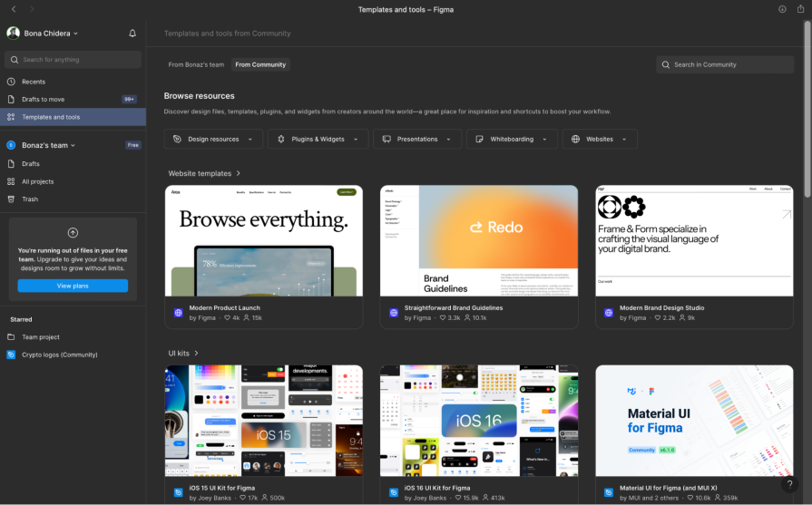Open Plugins & Widgets dropdown
Viewport: 812px width, 505px height.
click(318, 140)
